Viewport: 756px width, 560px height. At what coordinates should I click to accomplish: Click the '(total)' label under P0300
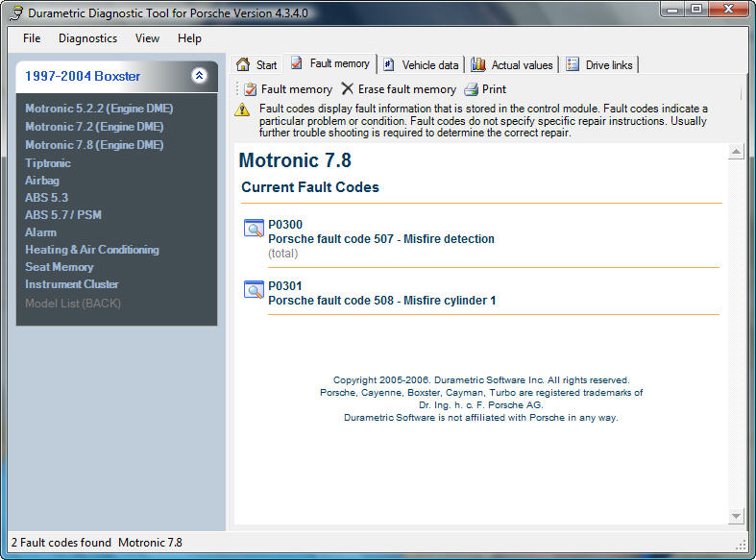283,254
